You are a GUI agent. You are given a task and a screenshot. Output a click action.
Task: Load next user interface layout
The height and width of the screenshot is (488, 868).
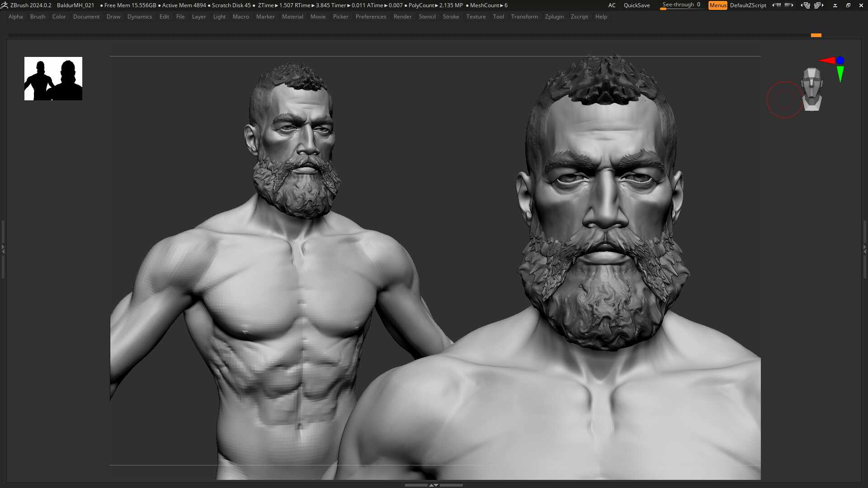(x=819, y=5)
